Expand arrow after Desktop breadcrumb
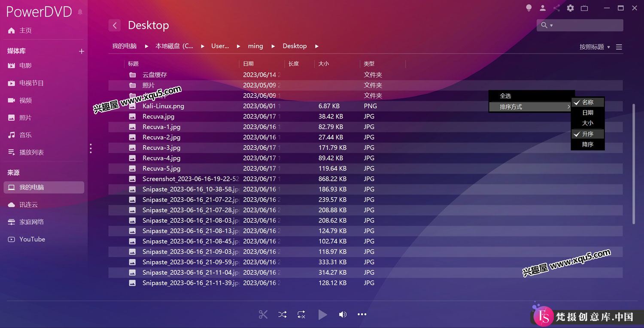The height and width of the screenshot is (328, 644). tap(317, 46)
